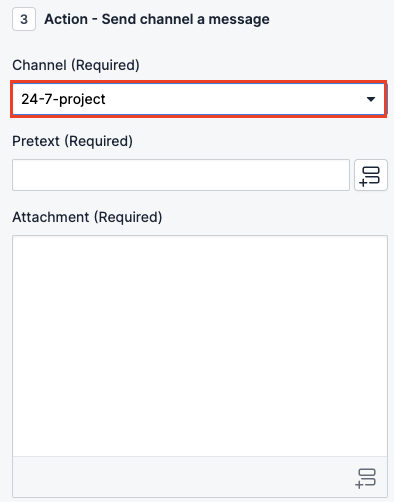Focus the Pretext text input

[x=181, y=175]
